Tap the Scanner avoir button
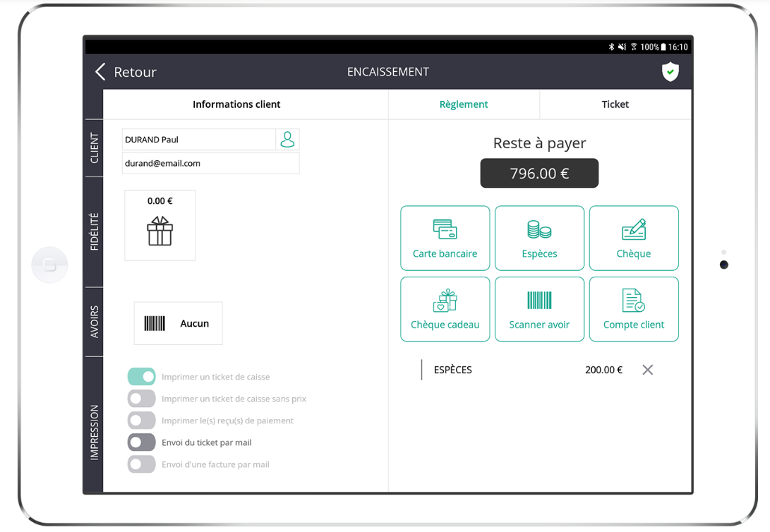This screenshot has width=770, height=532. coord(539,309)
